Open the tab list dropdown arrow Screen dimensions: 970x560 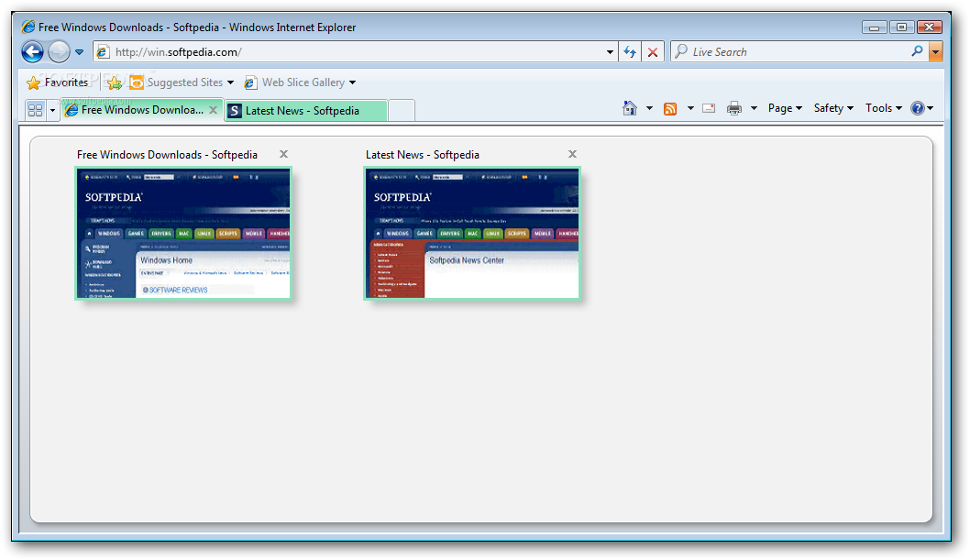pyautogui.click(x=52, y=111)
